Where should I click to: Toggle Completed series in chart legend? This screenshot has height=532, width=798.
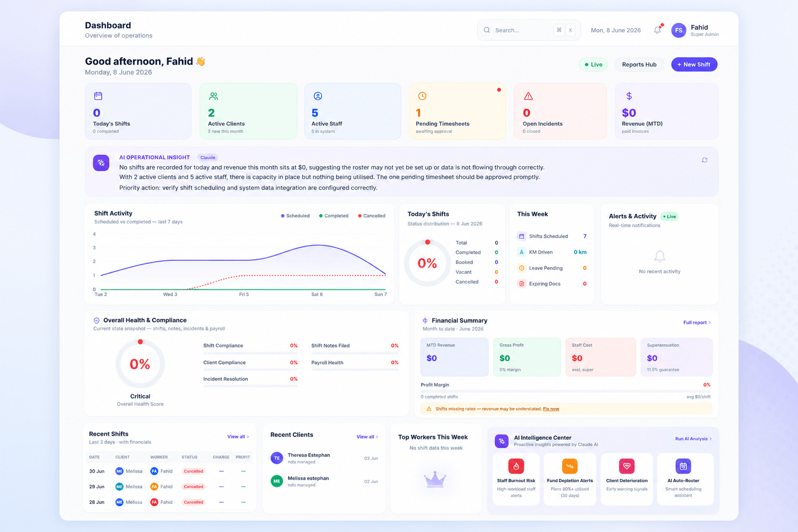(334, 216)
